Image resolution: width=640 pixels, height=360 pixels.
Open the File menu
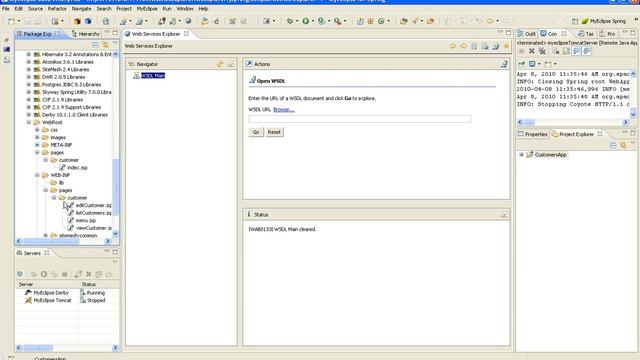point(6,9)
